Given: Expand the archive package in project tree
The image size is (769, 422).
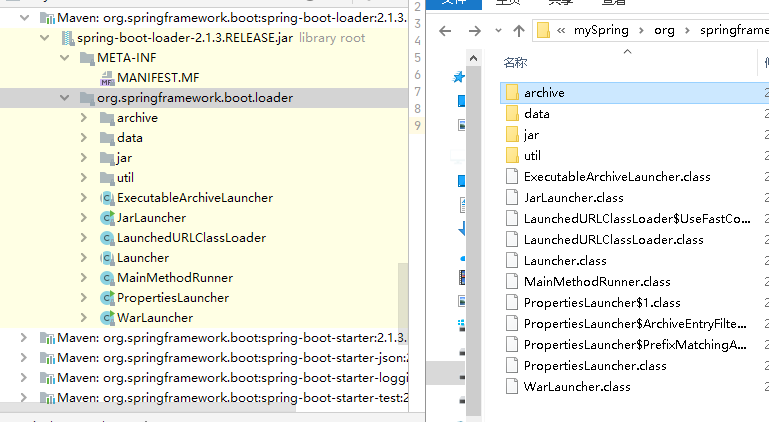Looking at the screenshot, I should [x=83, y=118].
